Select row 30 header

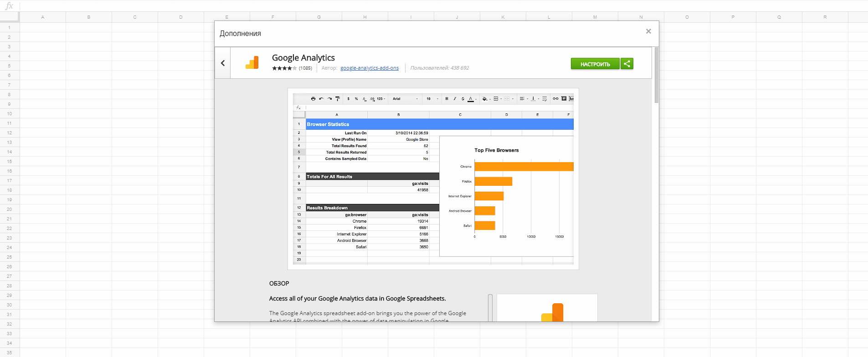[x=10, y=305]
